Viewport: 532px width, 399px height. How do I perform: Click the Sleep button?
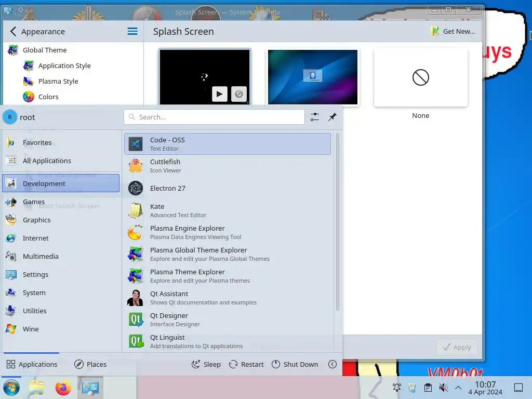206,364
